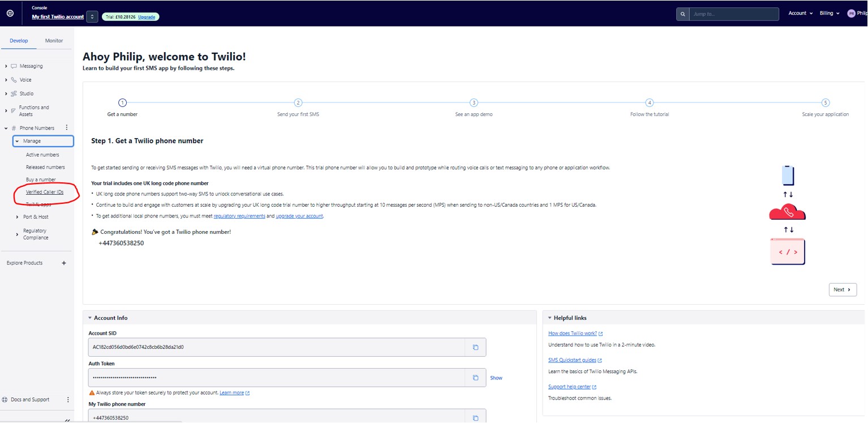
Task: Collapse the Phone Numbers section chevron
Action: coord(6,129)
